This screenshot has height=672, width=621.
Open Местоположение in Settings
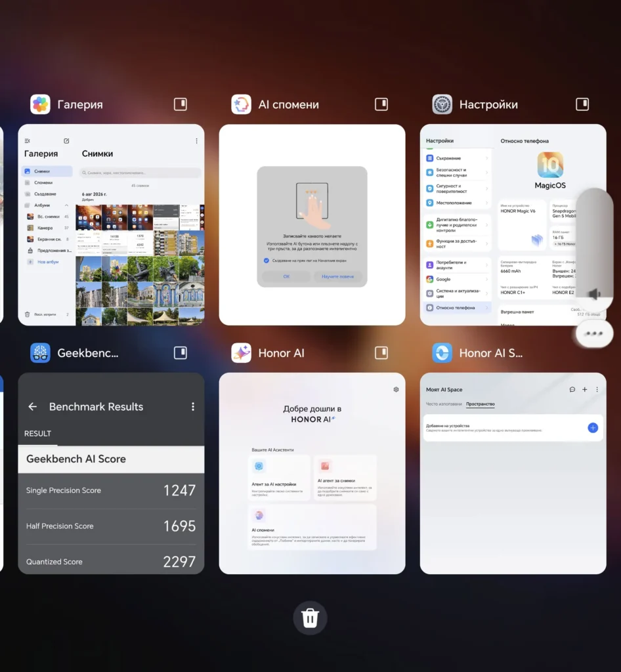click(458, 203)
